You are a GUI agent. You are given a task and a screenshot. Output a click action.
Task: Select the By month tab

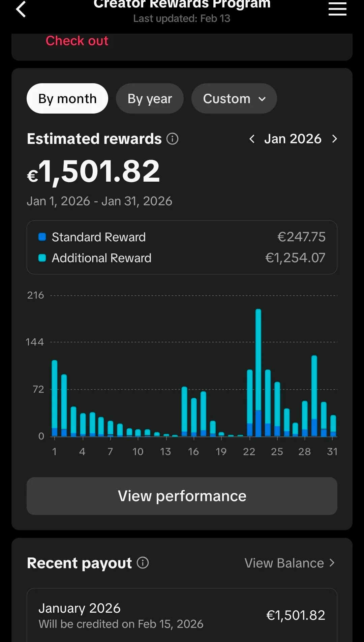67,99
